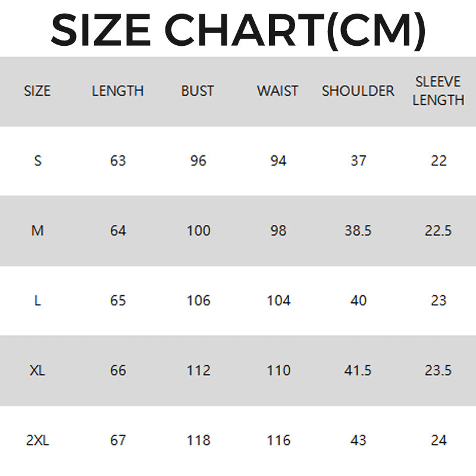Select the 2XL row bust value 118
The width and height of the screenshot is (476, 476).
click(198, 440)
